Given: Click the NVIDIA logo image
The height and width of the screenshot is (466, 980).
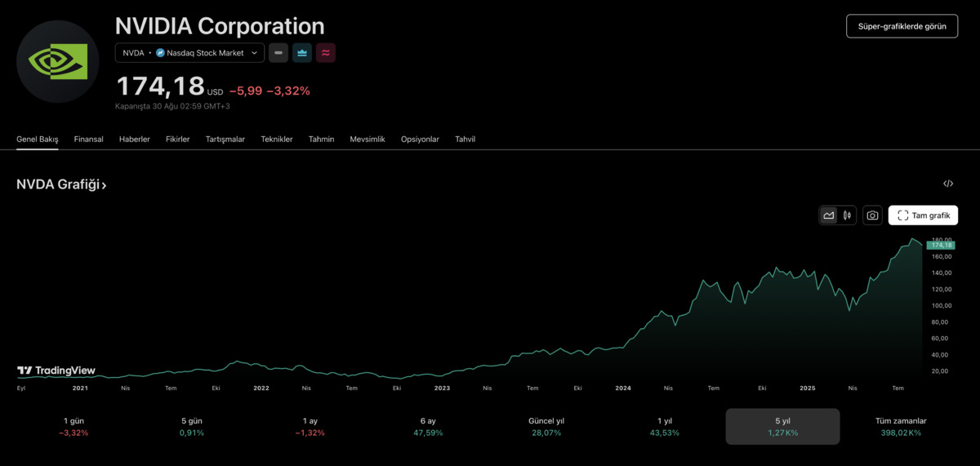Looking at the screenshot, I should tap(58, 62).
